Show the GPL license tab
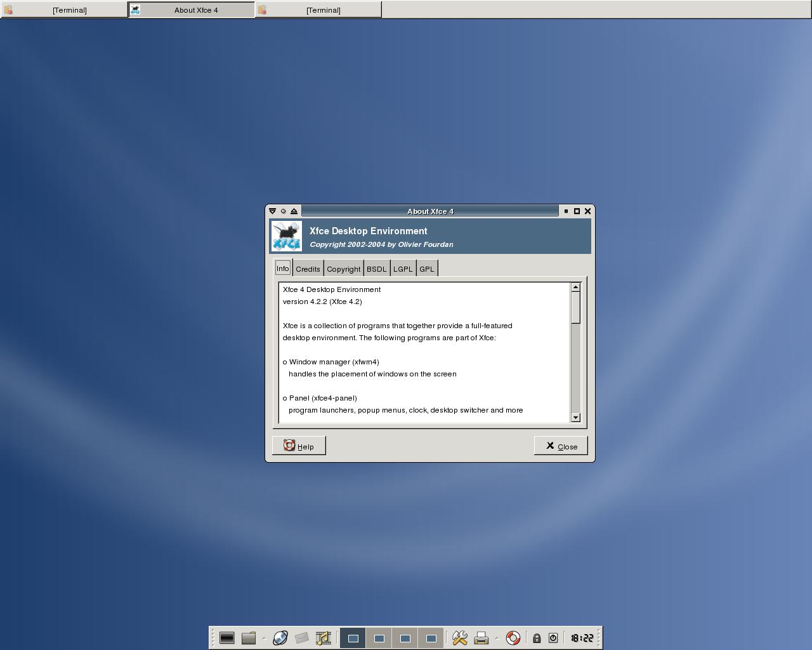812x650 pixels. pos(427,269)
